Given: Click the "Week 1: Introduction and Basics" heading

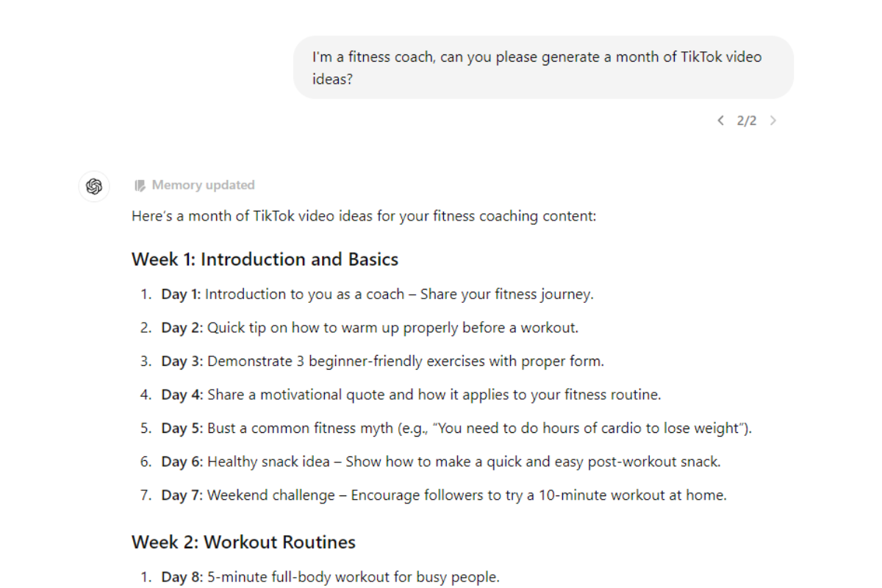Looking at the screenshot, I should tap(265, 259).
